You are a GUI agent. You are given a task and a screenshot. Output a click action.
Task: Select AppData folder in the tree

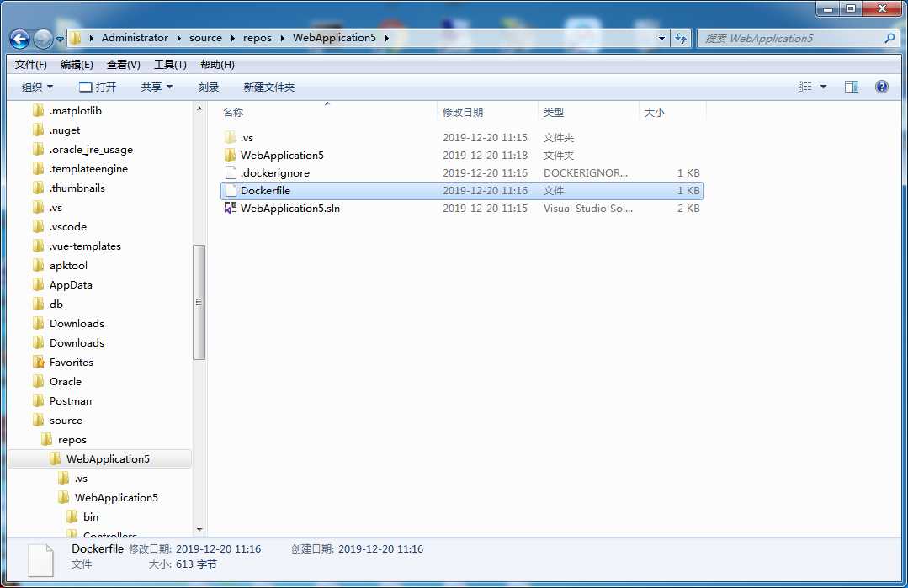coord(71,284)
